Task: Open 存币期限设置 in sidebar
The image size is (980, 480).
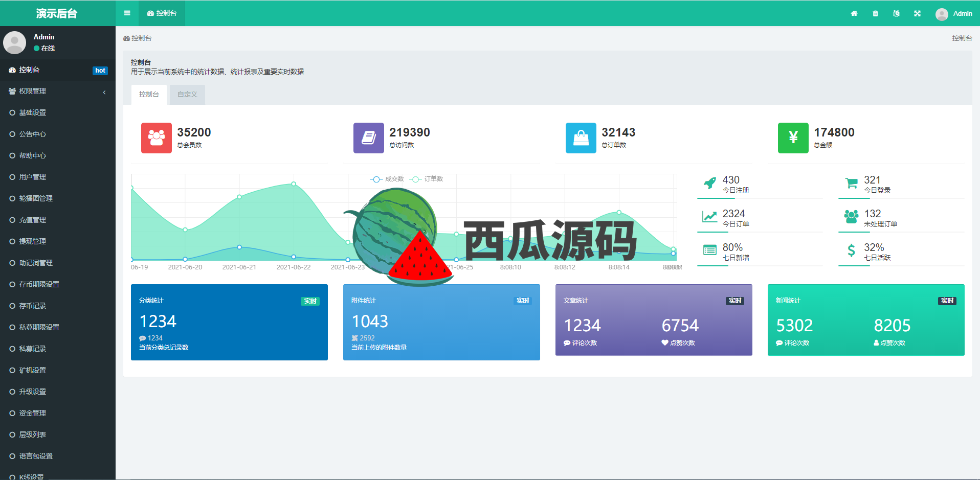Action: 58,285
